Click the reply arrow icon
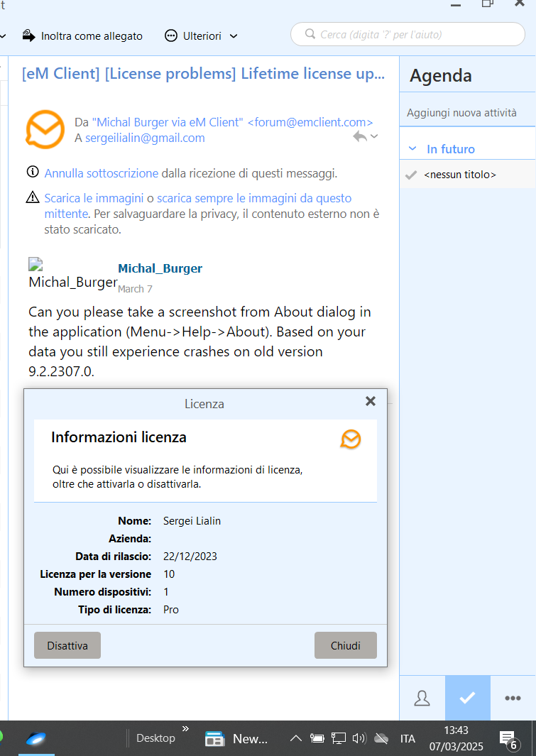 (x=360, y=136)
